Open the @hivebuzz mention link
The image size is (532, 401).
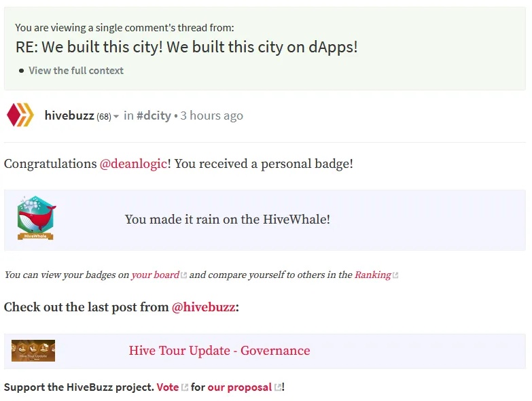pyautogui.click(x=204, y=307)
